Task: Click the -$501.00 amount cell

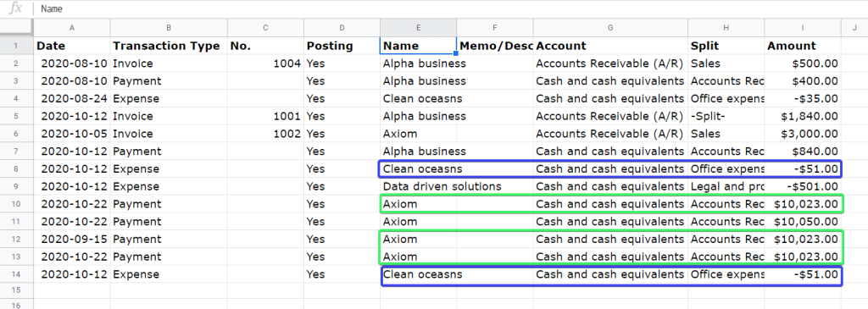Action: [803, 186]
